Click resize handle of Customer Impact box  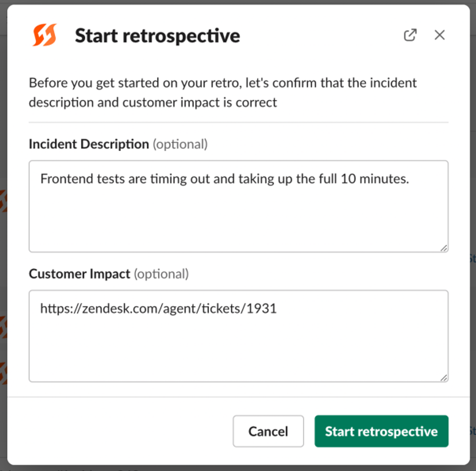(x=443, y=377)
